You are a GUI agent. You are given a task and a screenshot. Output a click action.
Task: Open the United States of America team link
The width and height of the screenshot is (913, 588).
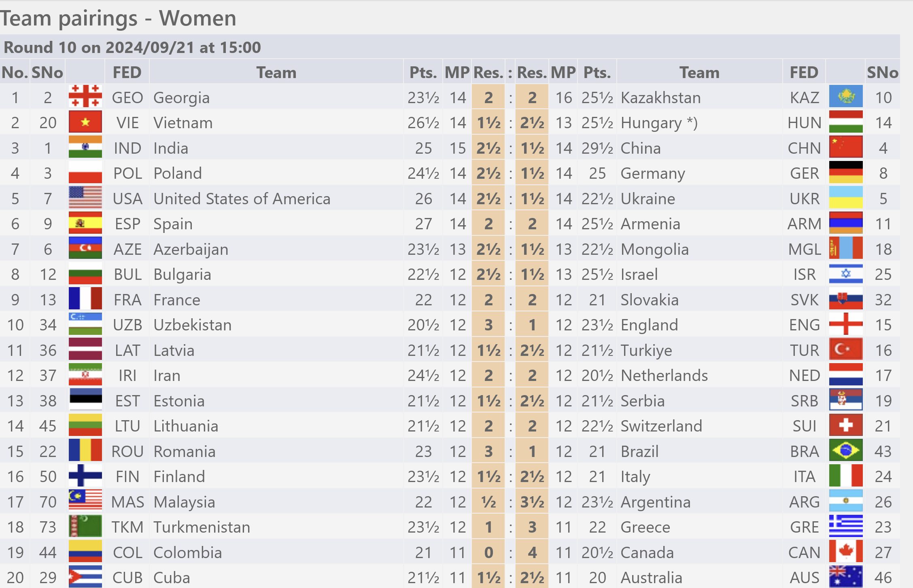(242, 199)
